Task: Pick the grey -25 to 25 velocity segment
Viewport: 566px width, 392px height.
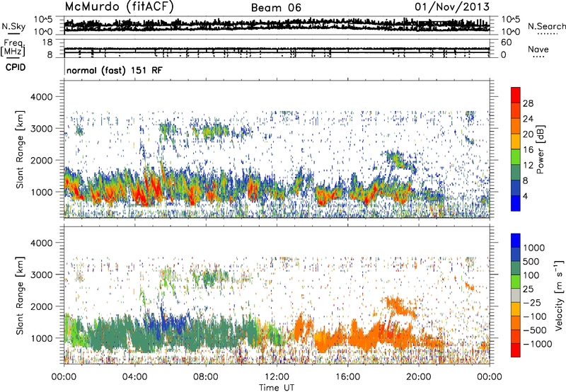Action: click(x=516, y=296)
